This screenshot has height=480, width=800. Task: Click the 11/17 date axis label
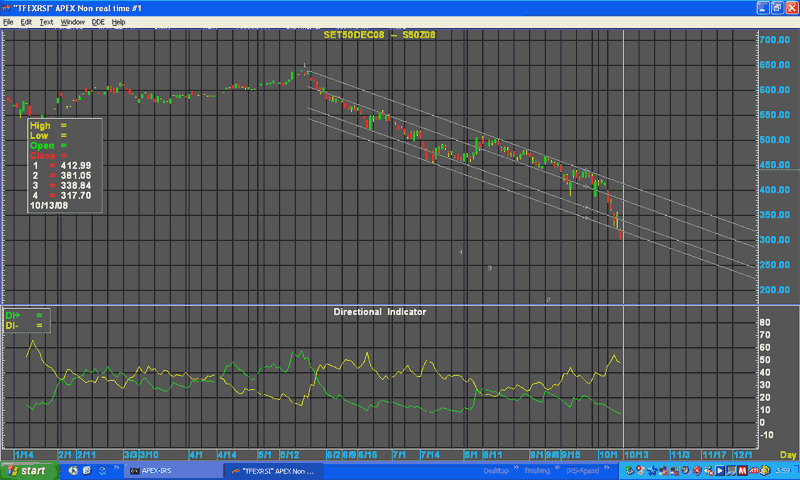pos(714,454)
